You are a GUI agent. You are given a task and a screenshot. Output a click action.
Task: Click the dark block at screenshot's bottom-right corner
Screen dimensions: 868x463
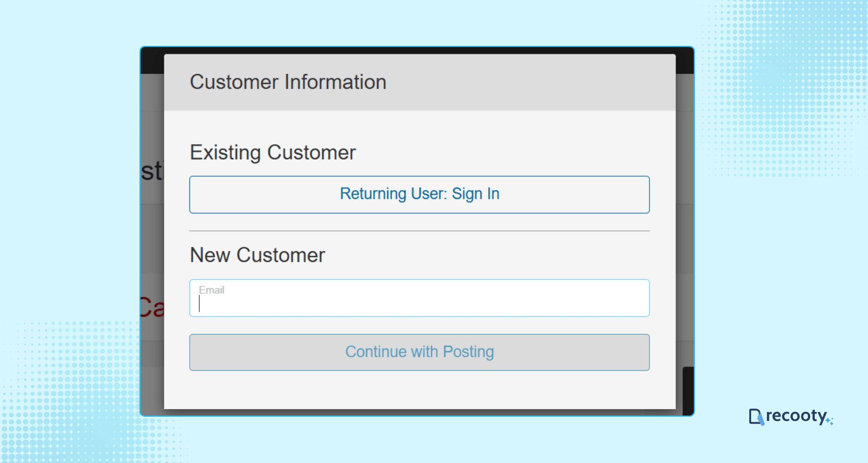688,390
